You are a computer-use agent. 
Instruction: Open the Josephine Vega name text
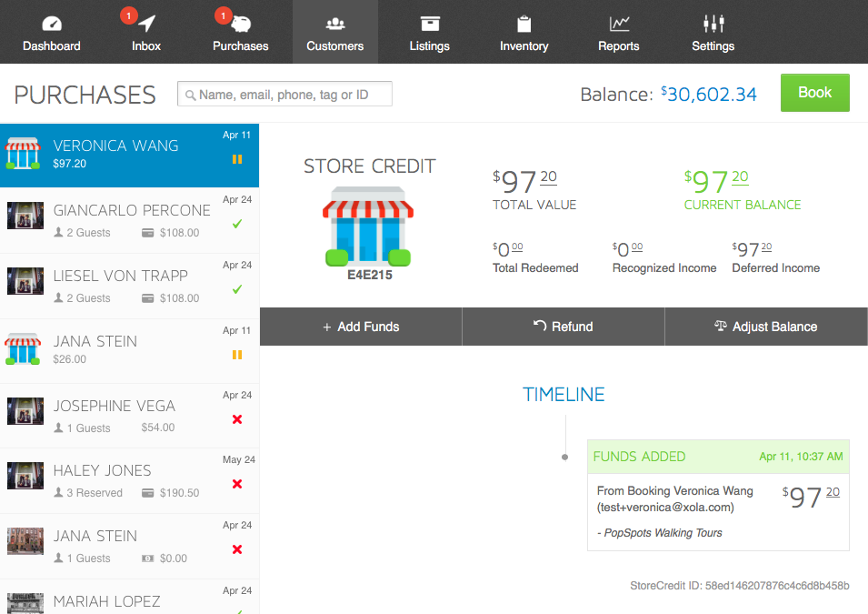[x=114, y=407]
